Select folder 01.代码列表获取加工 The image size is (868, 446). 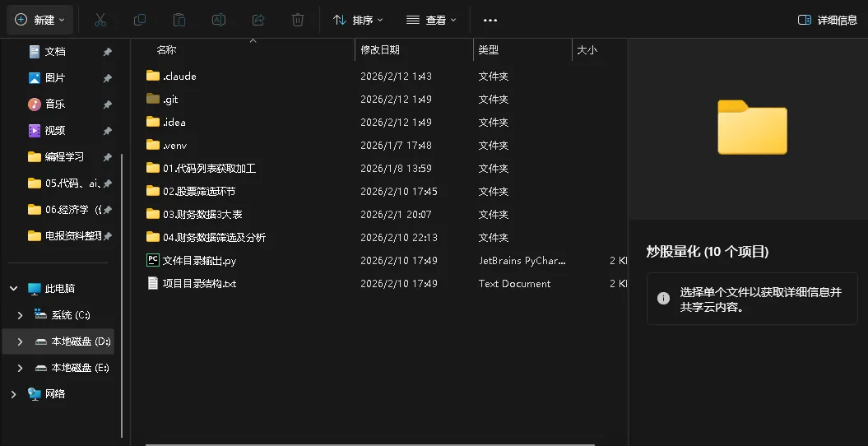click(209, 168)
